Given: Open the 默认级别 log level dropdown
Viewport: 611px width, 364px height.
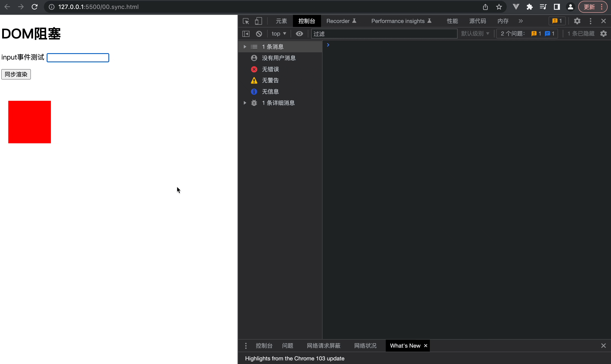Looking at the screenshot, I should pos(475,34).
